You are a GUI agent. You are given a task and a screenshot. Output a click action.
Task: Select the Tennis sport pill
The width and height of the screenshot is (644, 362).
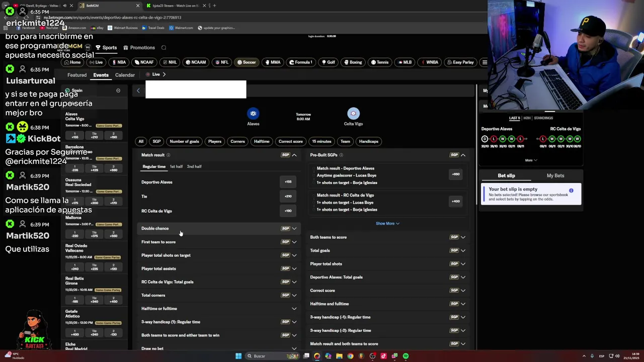[379, 62]
